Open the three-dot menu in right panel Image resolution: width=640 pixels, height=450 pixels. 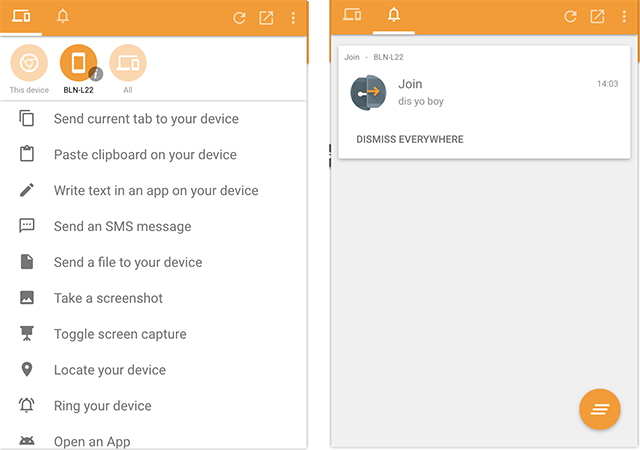click(624, 16)
